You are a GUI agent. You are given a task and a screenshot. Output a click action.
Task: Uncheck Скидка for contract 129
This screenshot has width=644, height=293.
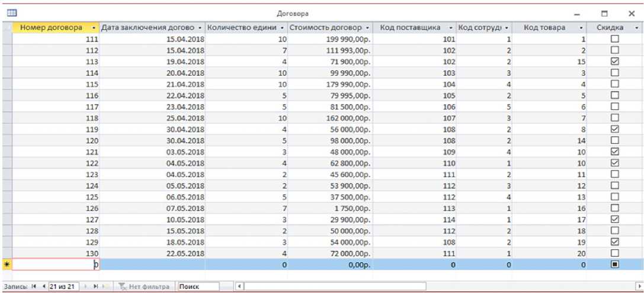(x=615, y=242)
